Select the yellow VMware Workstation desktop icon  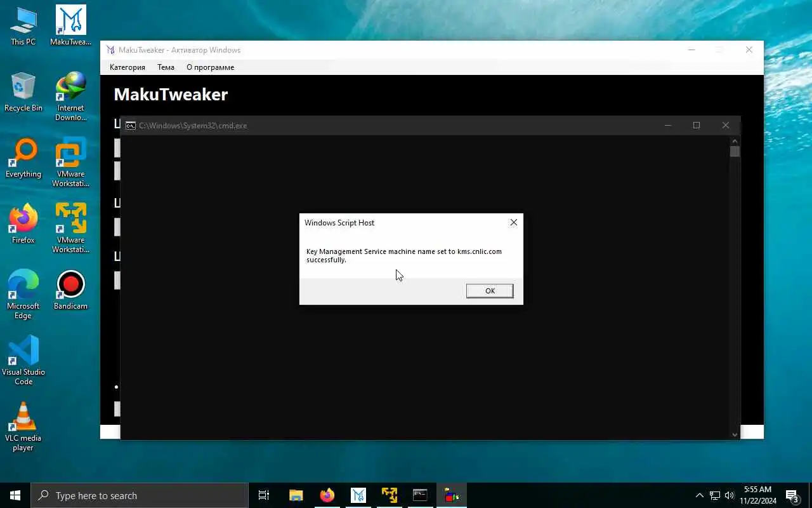[x=70, y=229]
